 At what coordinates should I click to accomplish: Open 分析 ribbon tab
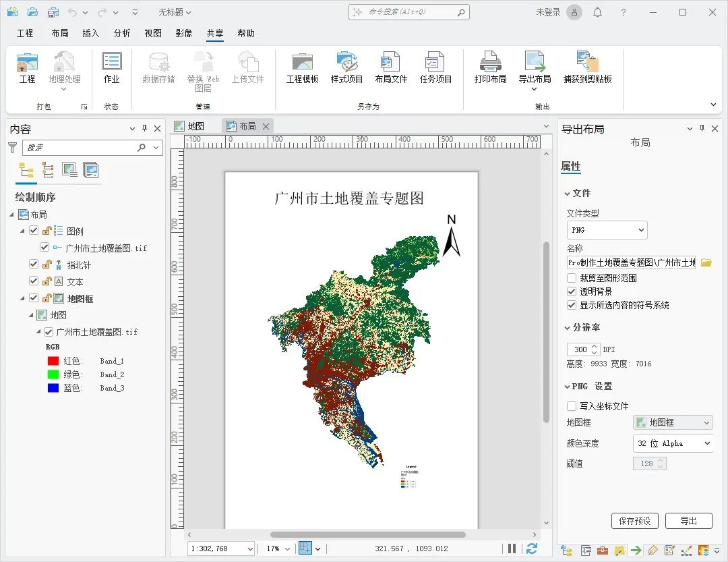121,33
